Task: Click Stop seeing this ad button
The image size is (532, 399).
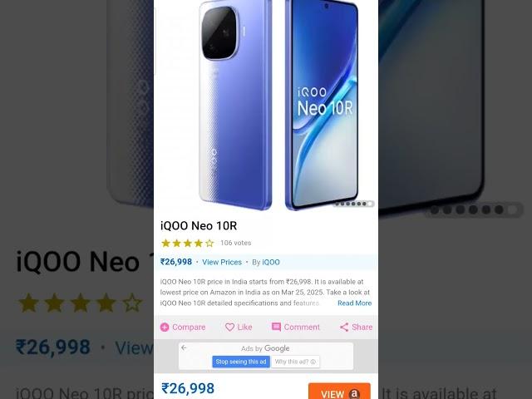Action: pyautogui.click(x=241, y=362)
